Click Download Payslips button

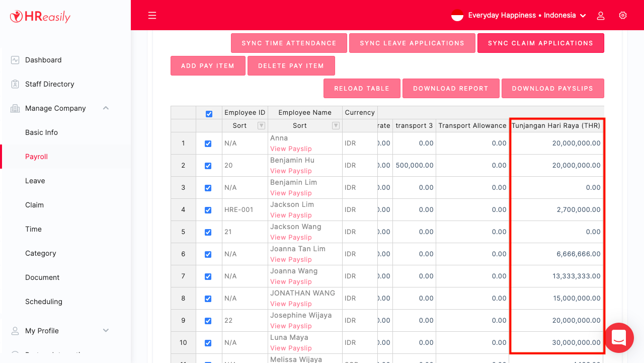pyautogui.click(x=552, y=89)
